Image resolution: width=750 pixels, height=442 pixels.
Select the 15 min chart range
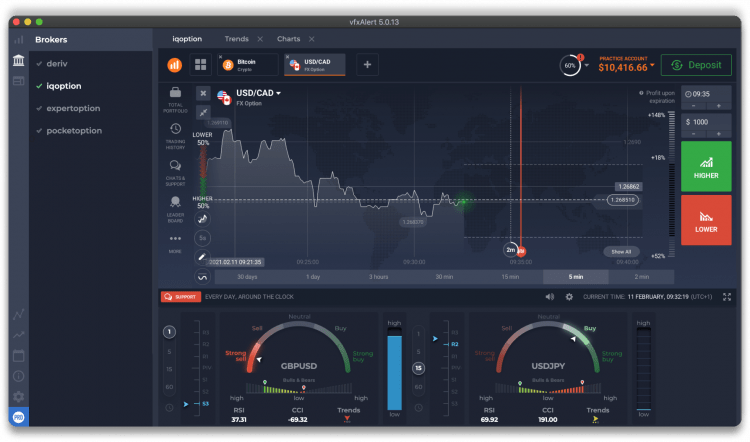coord(510,276)
